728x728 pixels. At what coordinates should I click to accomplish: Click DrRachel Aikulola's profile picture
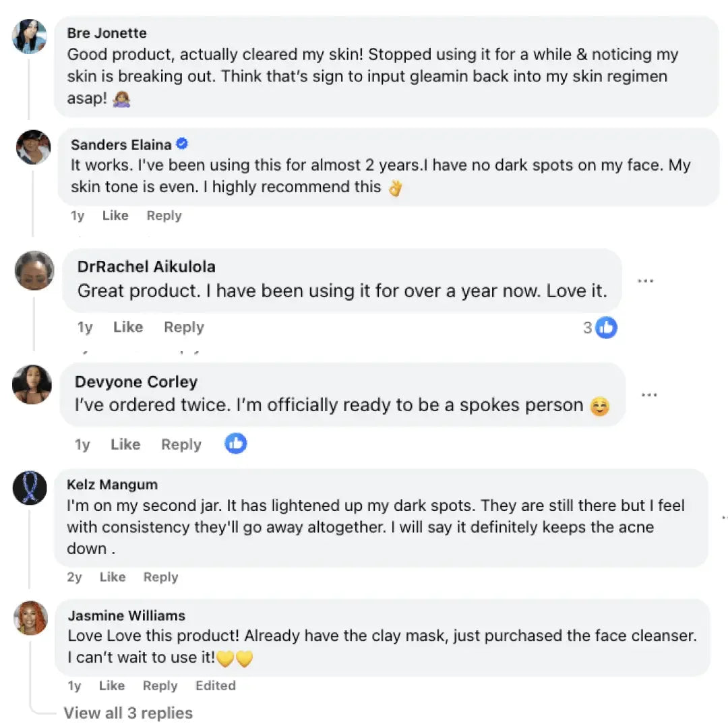34,270
